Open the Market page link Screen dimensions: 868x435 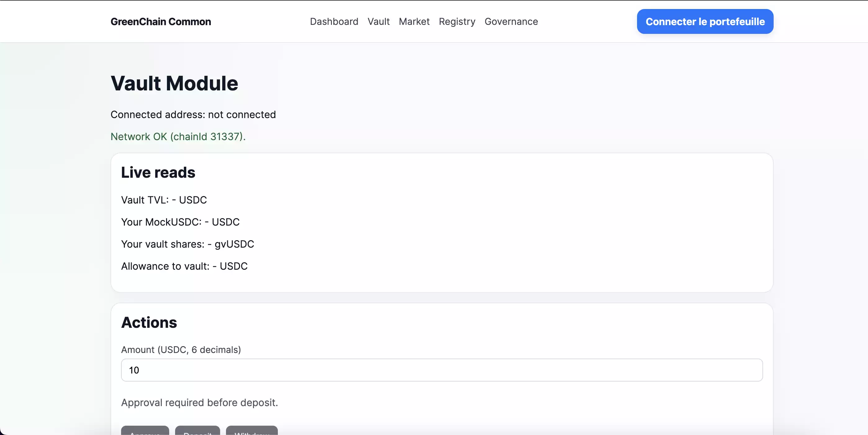pyautogui.click(x=414, y=21)
